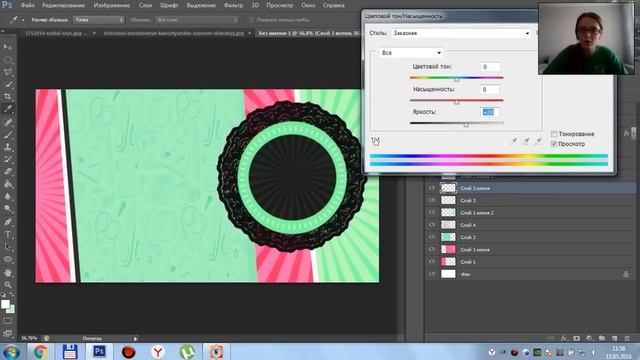Select the Pen tool
640x360 pixels.
click(8, 222)
